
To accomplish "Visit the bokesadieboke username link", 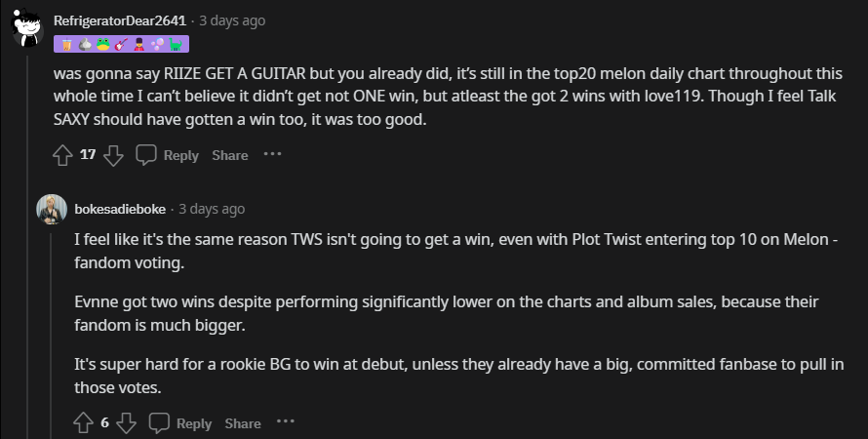I will click(x=120, y=209).
